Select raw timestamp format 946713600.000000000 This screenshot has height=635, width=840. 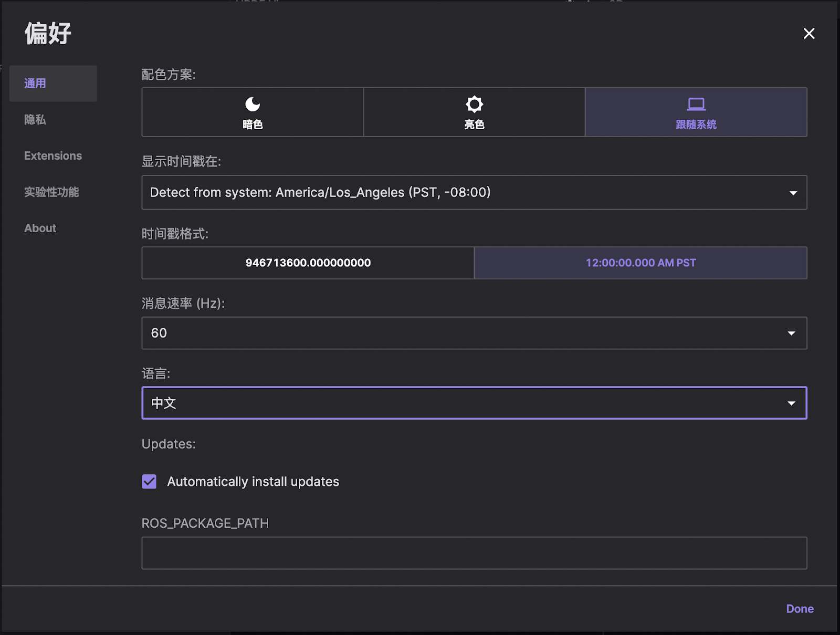point(308,263)
